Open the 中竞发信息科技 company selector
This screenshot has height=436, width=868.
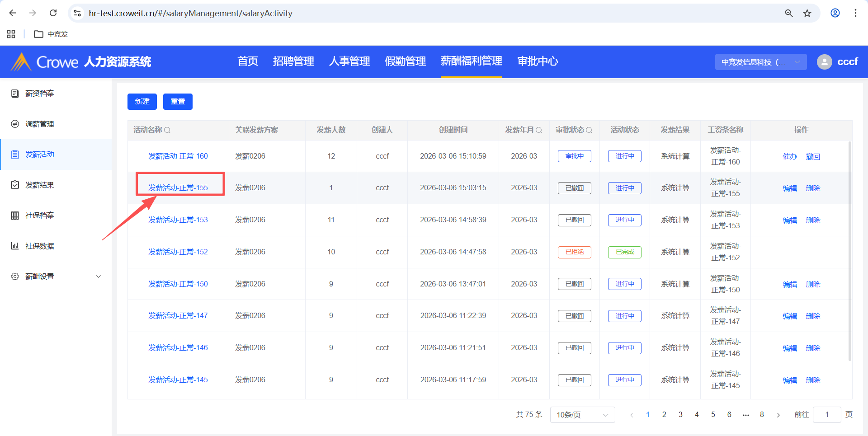point(760,62)
